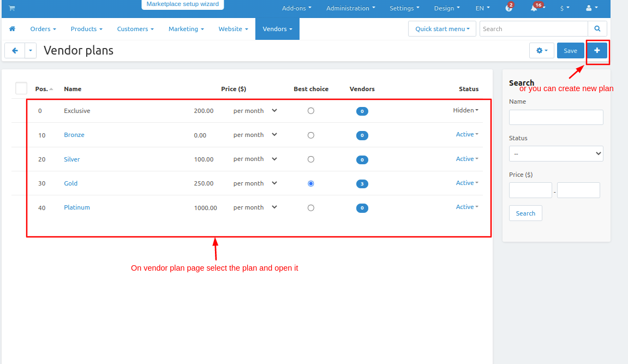Click the back arrow button
Image resolution: width=628 pixels, height=364 pixels.
(x=15, y=51)
